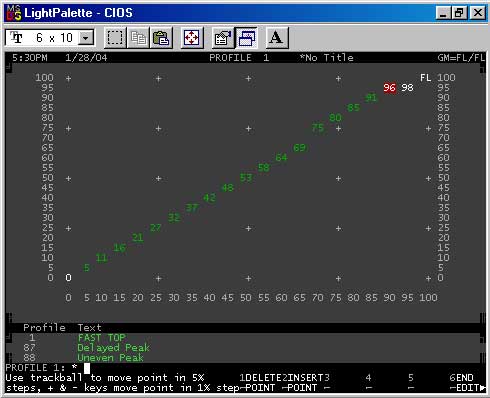Close the LightPalette - CIOS window
Viewport: 490px width, 398px height.
tap(478, 13)
